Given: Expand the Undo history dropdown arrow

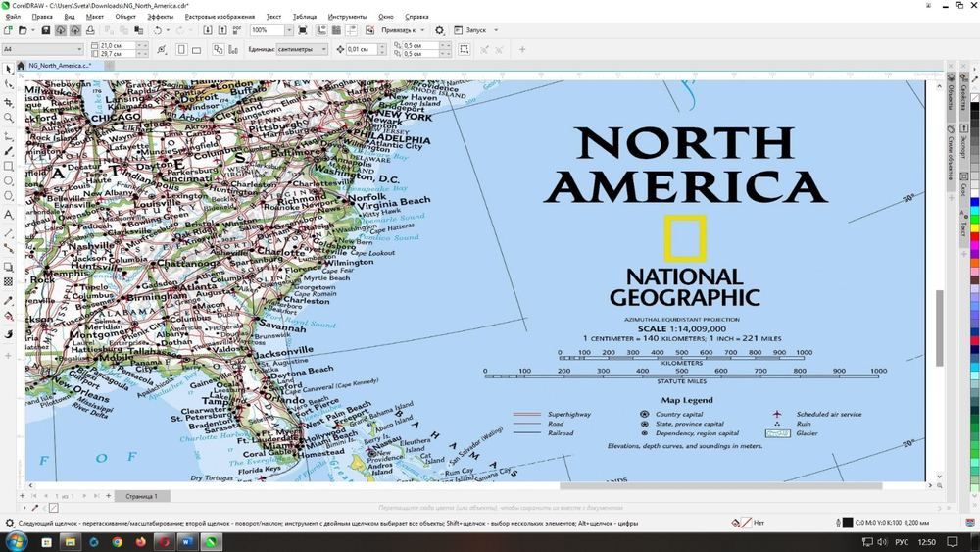Looking at the screenshot, I should 168,30.
